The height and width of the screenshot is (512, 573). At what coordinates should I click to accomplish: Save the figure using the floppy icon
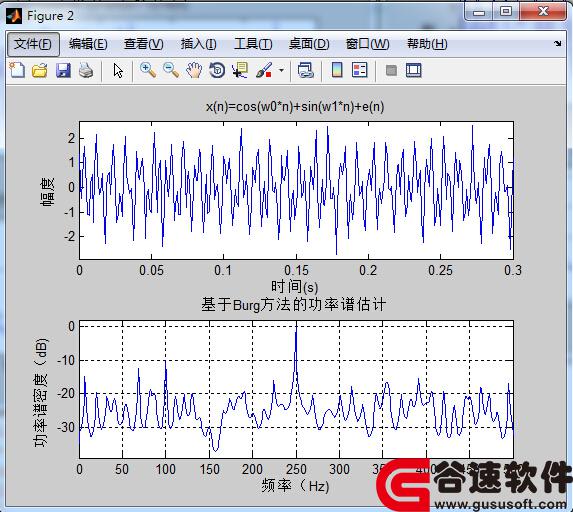pos(63,70)
